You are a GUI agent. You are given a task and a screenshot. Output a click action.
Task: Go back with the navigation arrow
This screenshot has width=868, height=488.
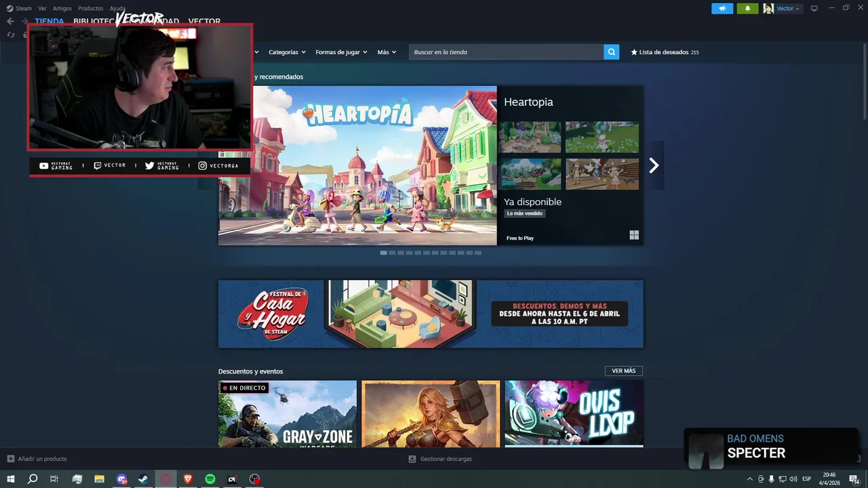tap(10, 21)
